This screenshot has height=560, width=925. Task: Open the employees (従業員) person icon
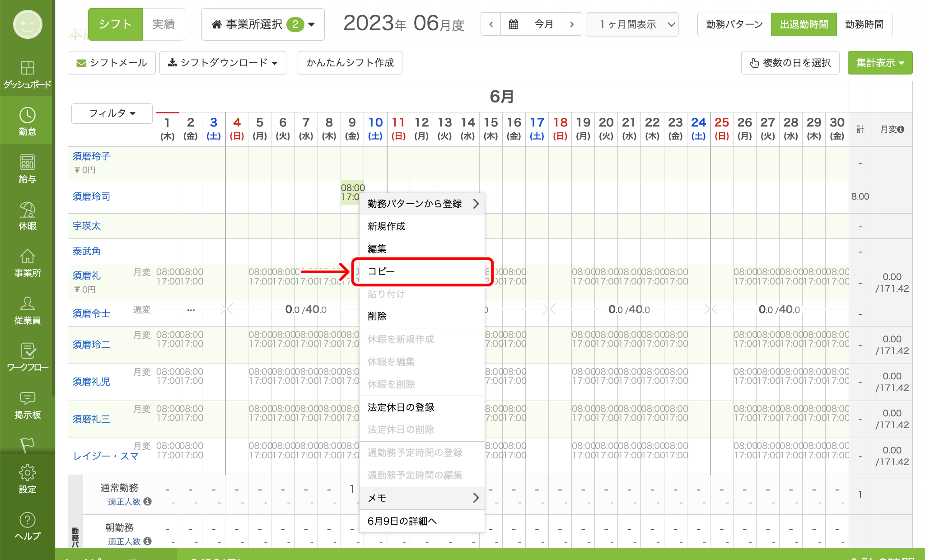click(x=27, y=304)
